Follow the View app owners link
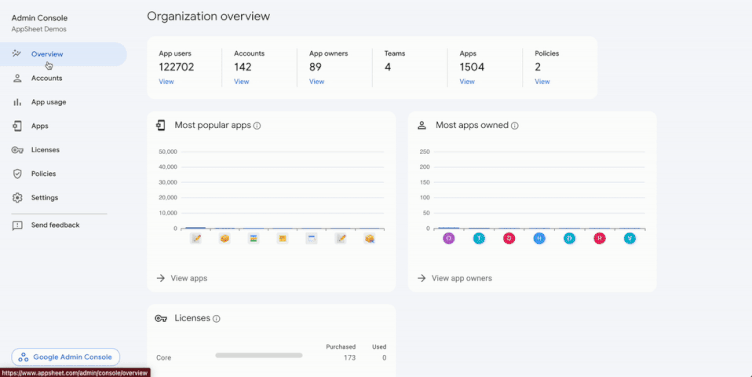This screenshot has width=752, height=377. point(455,278)
